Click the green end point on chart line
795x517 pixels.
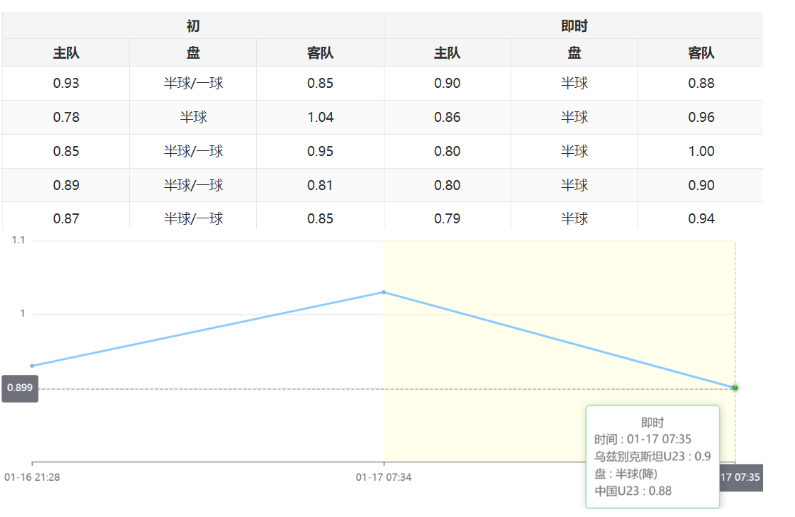pyautogui.click(x=735, y=387)
